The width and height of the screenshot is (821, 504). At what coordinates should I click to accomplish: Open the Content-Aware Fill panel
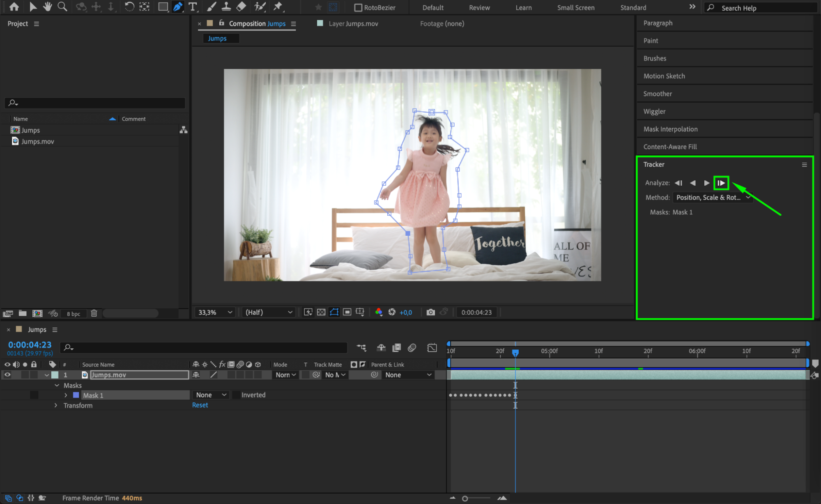670,147
